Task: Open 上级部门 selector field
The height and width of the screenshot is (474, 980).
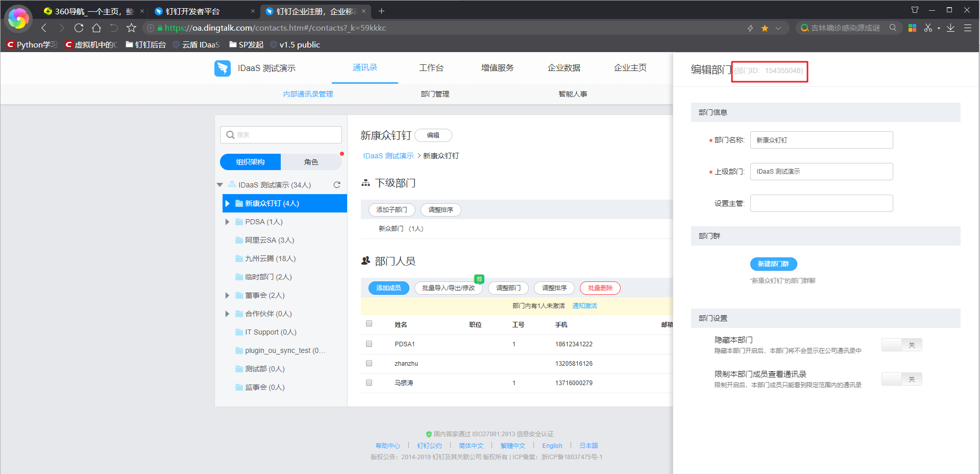Action: (821, 172)
